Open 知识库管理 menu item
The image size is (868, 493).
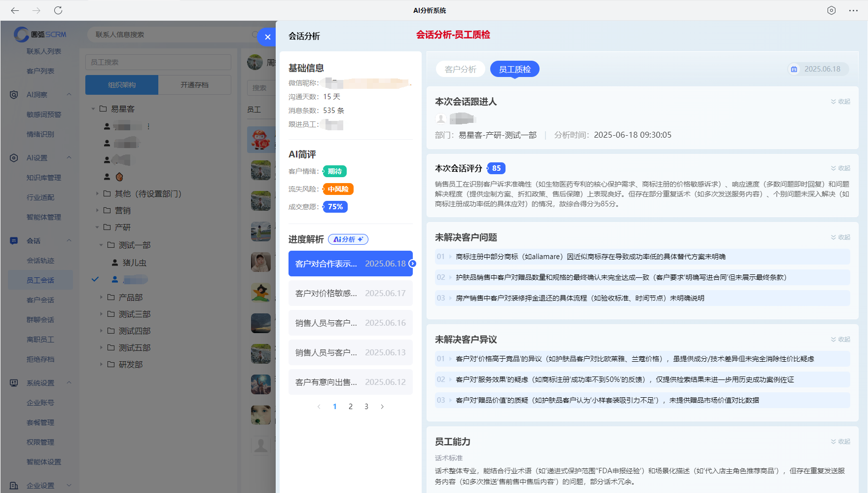pos(44,178)
